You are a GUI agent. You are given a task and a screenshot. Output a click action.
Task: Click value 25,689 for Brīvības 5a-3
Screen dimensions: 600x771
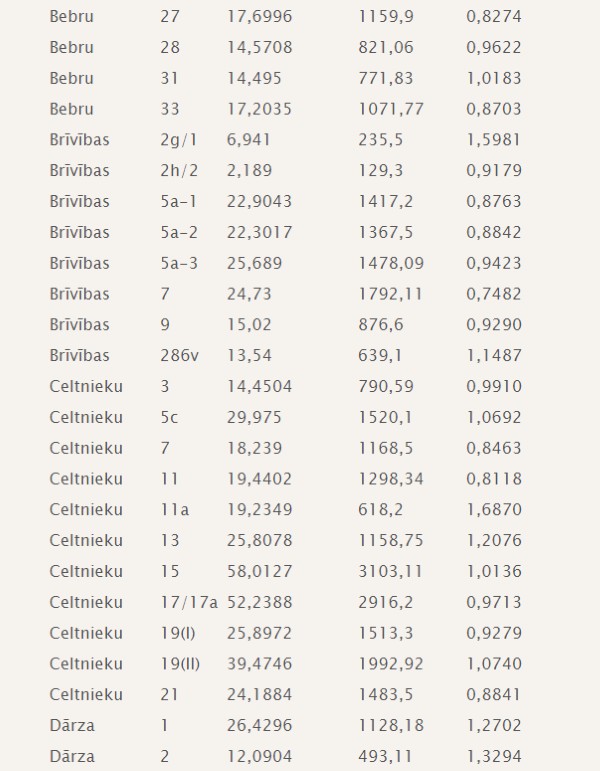[x=254, y=263]
